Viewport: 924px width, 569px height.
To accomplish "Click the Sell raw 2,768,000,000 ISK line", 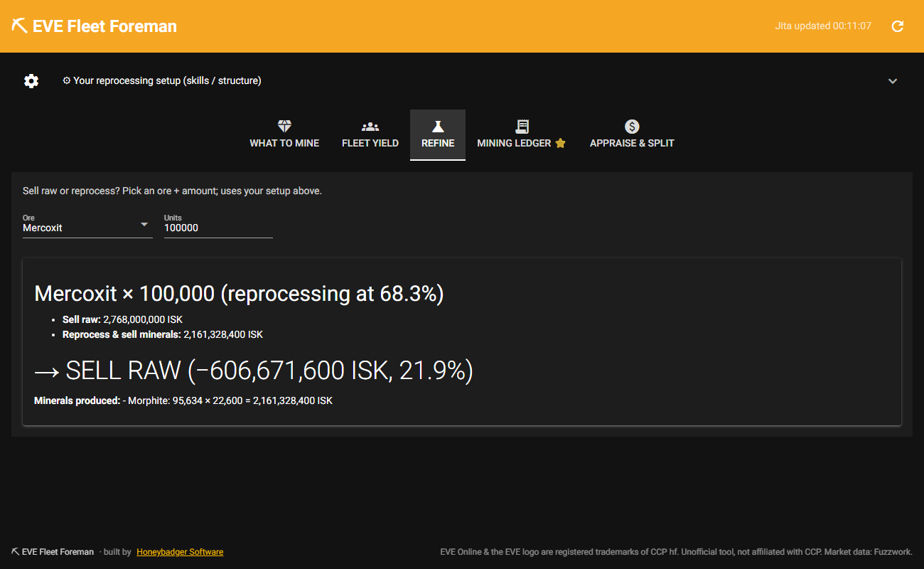I will click(122, 320).
